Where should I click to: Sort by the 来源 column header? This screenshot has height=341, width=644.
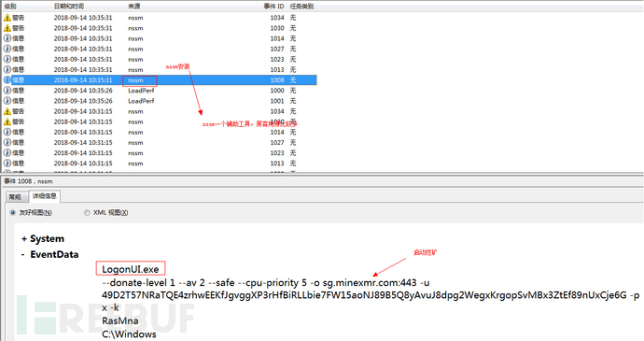(x=134, y=7)
